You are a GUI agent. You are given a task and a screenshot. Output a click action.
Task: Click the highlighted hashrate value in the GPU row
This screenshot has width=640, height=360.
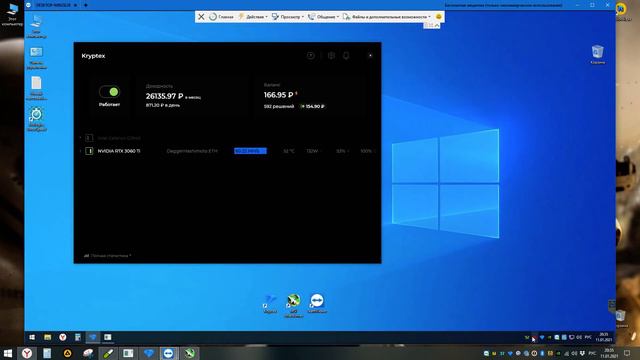250,151
